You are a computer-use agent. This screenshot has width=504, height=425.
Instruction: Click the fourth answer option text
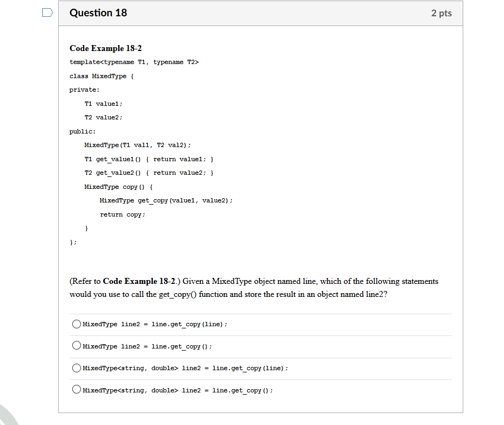[x=177, y=390]
